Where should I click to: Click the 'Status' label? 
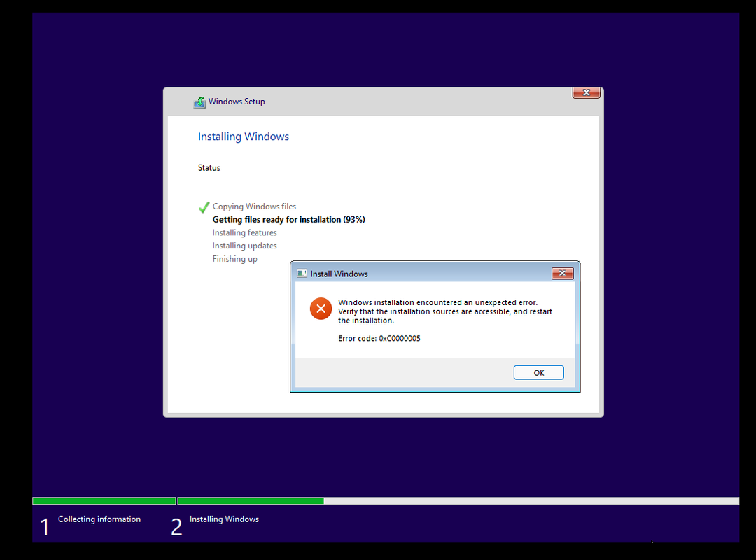pyautogui.click(x=209, y=168)
